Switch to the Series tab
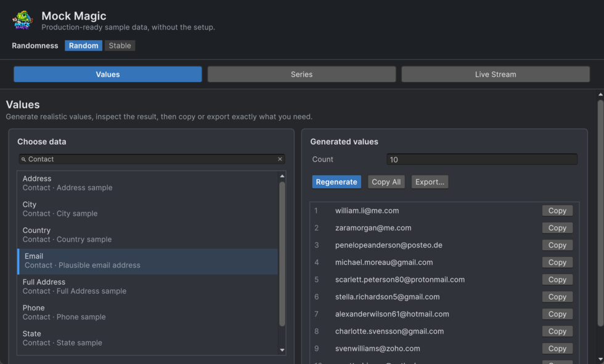The image size is (604, 364). tap(301, 75)
